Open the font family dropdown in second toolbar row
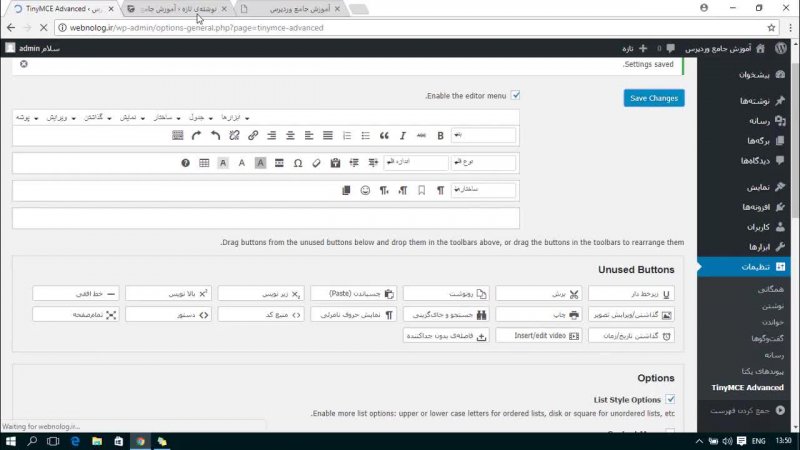This screenshot has height=450, width=800. pyautogui.click(x=484, y=162)
